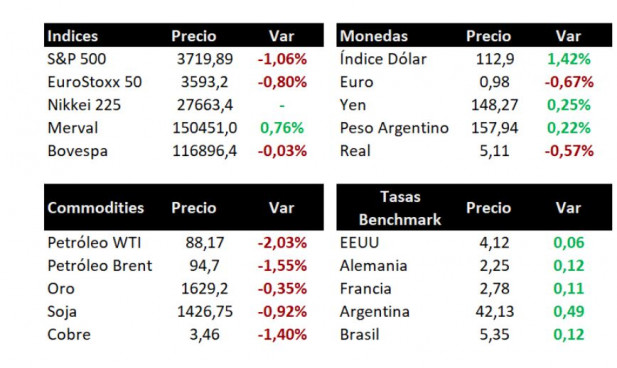Select the Oro price 1629,2

pyautogui.click(x=205, y=288)
